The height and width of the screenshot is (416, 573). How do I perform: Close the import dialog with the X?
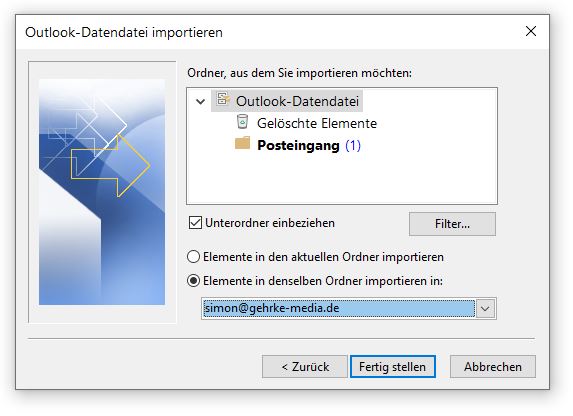tap(531, 31)
